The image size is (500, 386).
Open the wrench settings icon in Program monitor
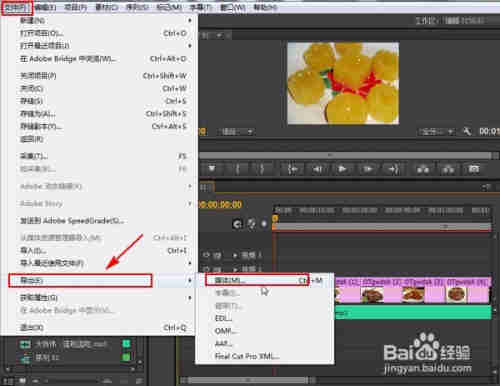pyautogui.click(x=467, y=132)
